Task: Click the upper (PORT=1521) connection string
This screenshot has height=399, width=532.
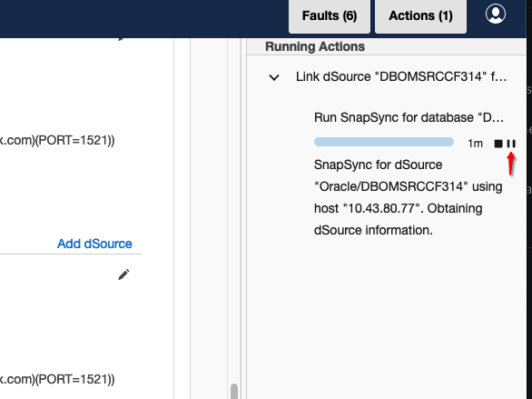Action: tap(57, 140)
